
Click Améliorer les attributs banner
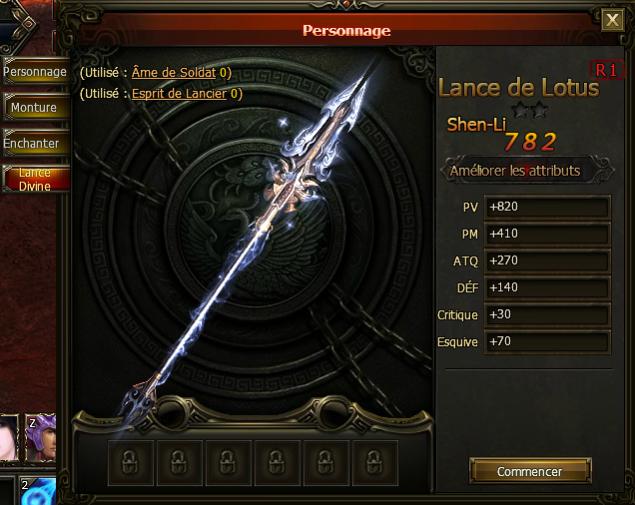pos(526,170)
